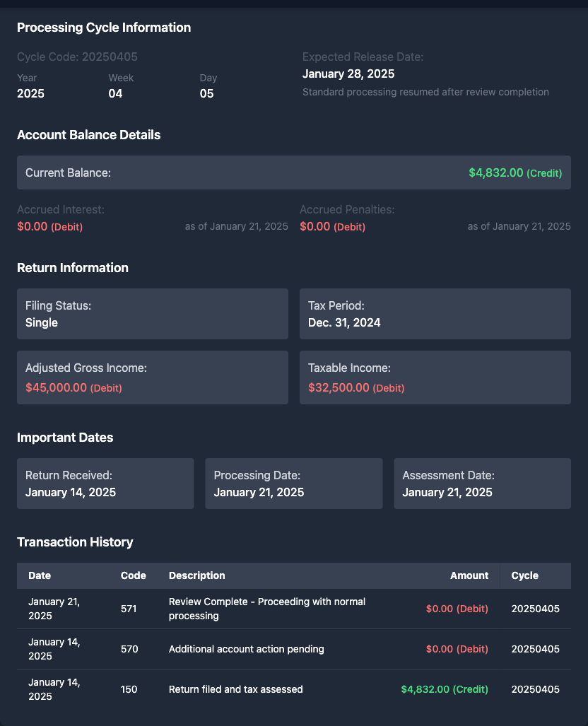588x726 pixels.
Task: Select the Filing Status card
Action: tap(152, 314)
